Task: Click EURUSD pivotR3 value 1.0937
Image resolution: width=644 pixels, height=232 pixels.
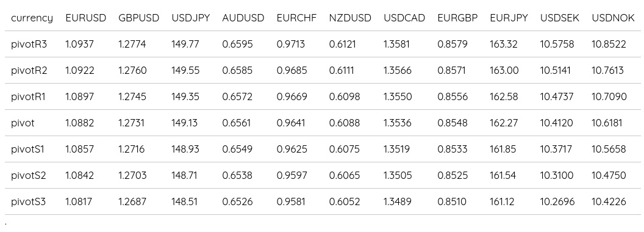Action: pyautogui.click(x=80, y=44)
